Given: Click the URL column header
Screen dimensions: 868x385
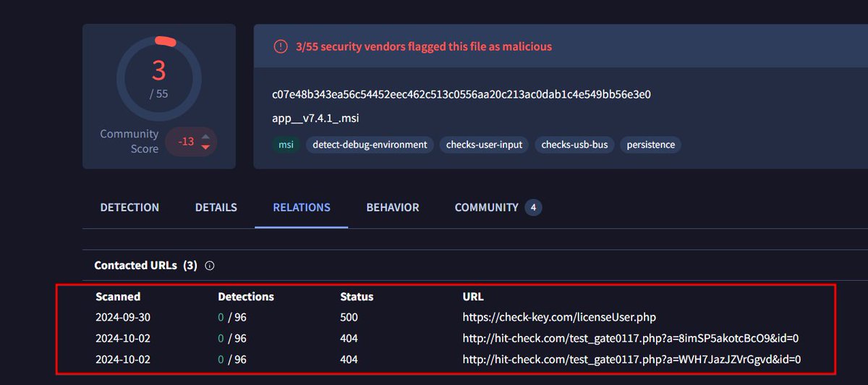Looking at the screenshot, I should pos(473,297).
